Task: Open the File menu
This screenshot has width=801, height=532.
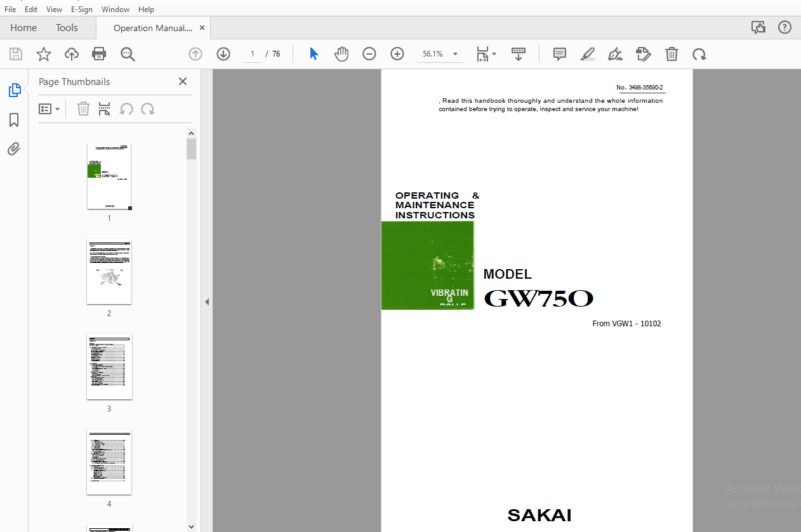Action: [x=10, y=10]
